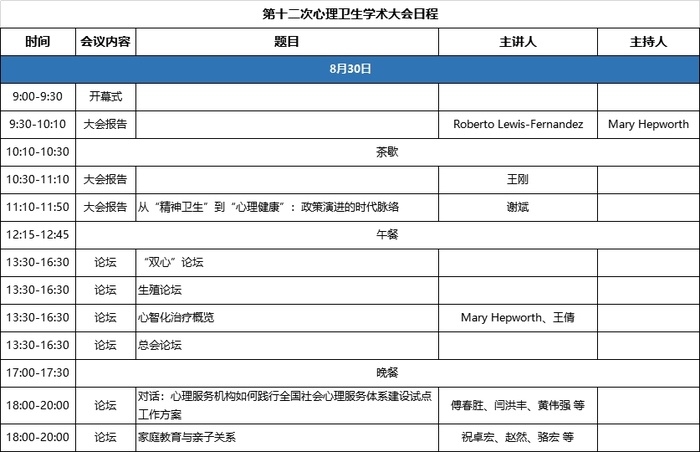Click the 茶歇 break row
700x452 pixels.
click(387, 152)
